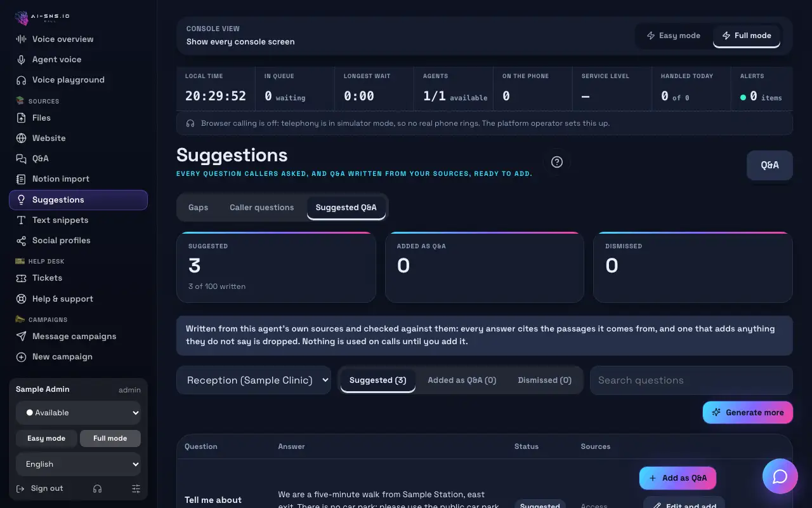812x508 pixels.
Task: Click the Q&A button in header
Action: point(770,165)
